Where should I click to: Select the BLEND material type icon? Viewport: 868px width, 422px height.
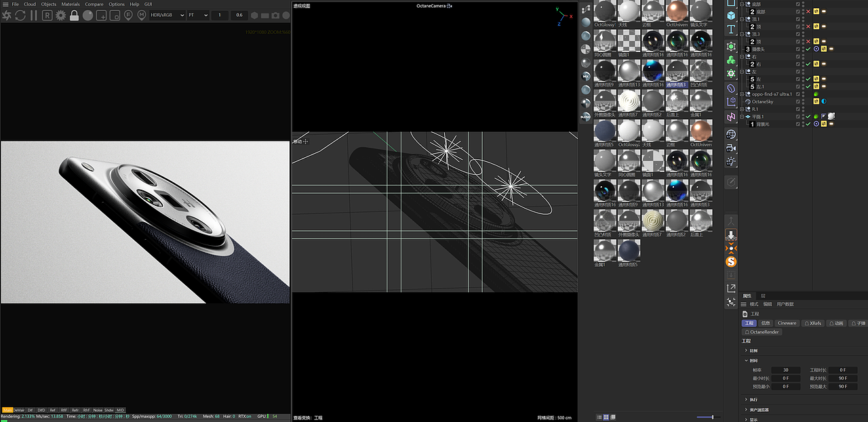click(x=586, y=117)
